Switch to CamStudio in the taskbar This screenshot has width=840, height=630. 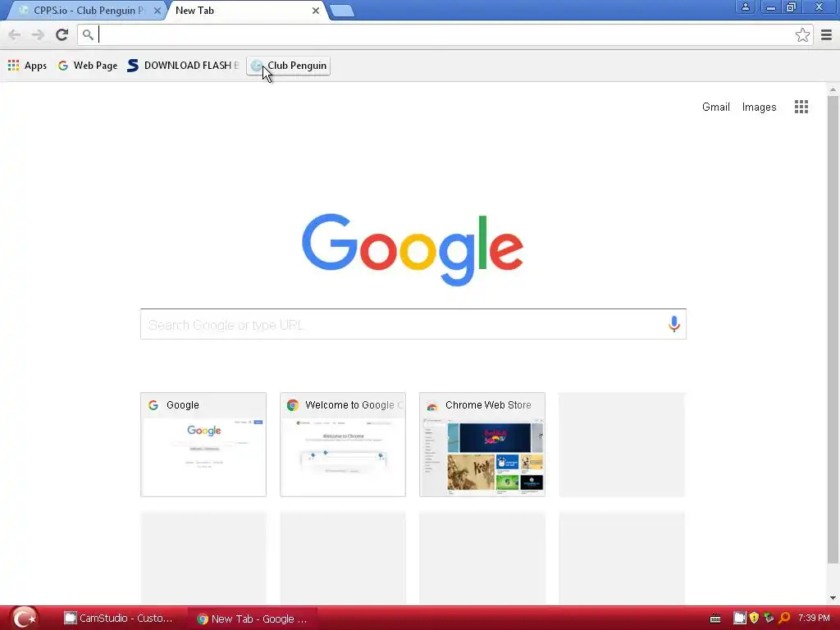[119, 619]
